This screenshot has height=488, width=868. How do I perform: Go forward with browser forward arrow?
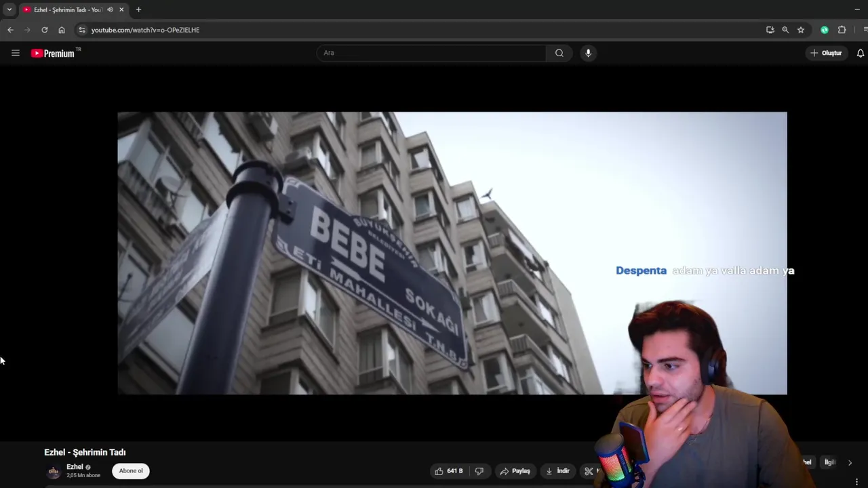point(27,30)
